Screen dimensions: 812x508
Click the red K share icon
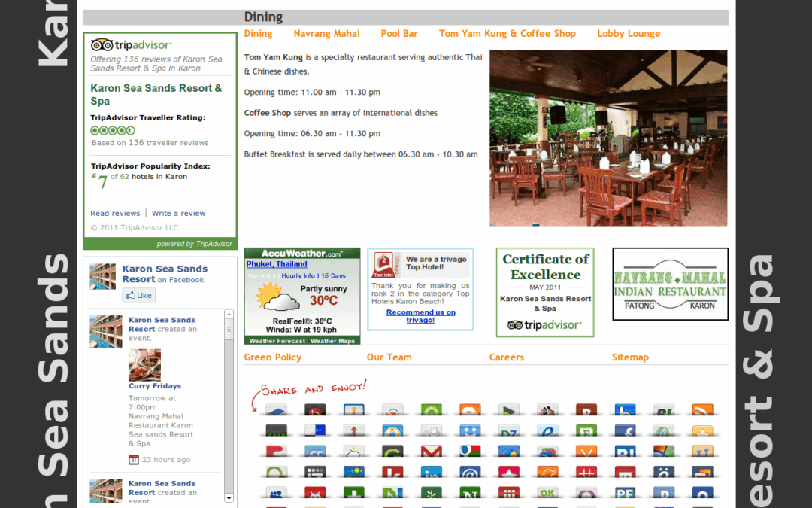point(392,472)
